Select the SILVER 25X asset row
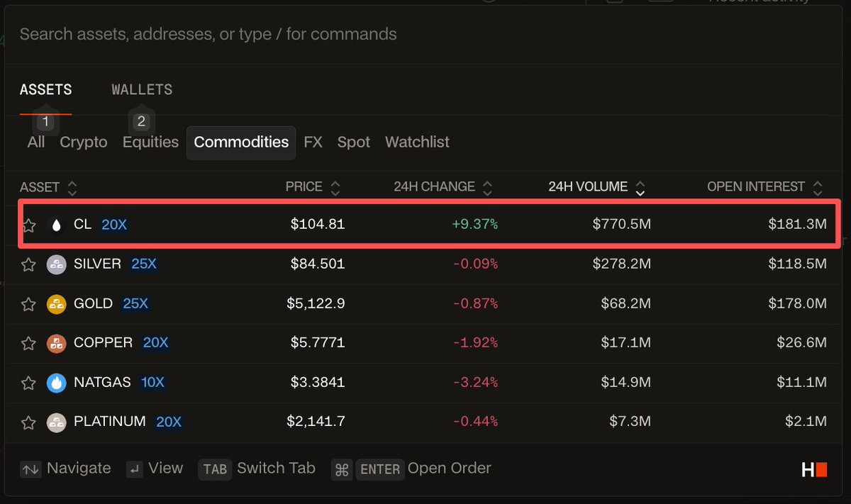The image size is (851, 504). [x=425, y=265]
